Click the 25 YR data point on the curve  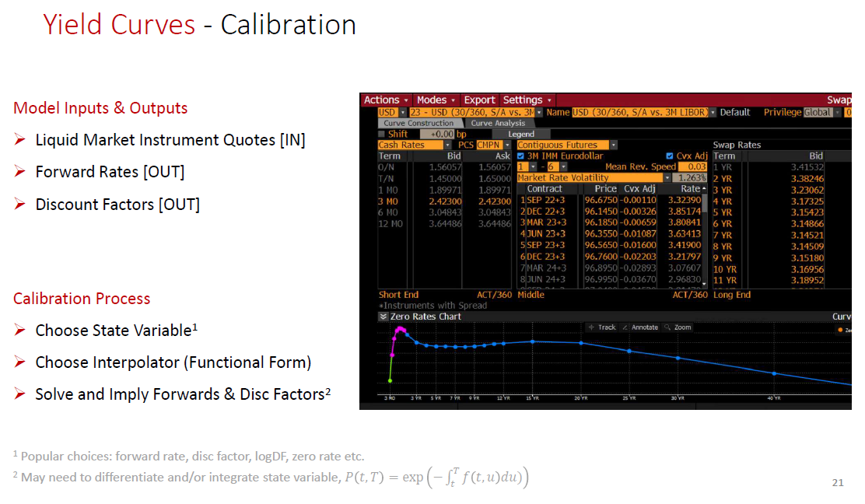click(629, 351)
